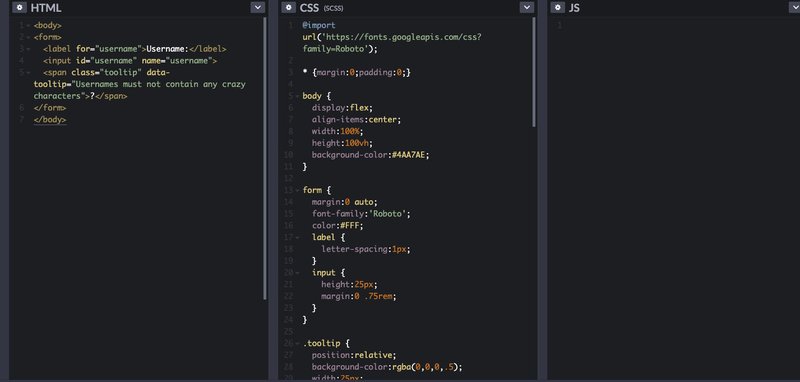Click the font-family:'Roboto' declaration
The height and width of the screenshot is (382, 800).
361,214
